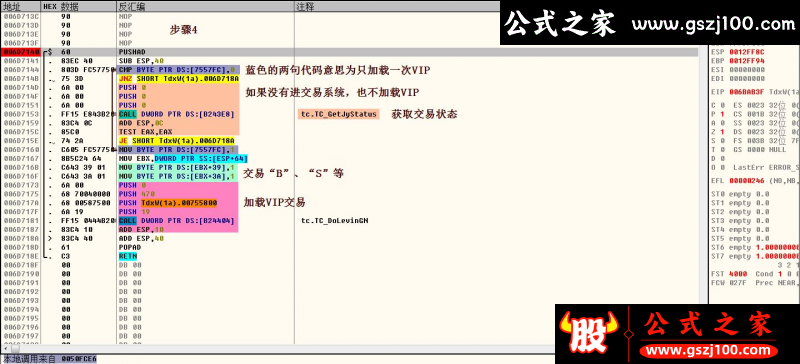Viewport: 800px width, 364px height.
Task: Select the EFL value 00000246
Action: pos(746,180)
